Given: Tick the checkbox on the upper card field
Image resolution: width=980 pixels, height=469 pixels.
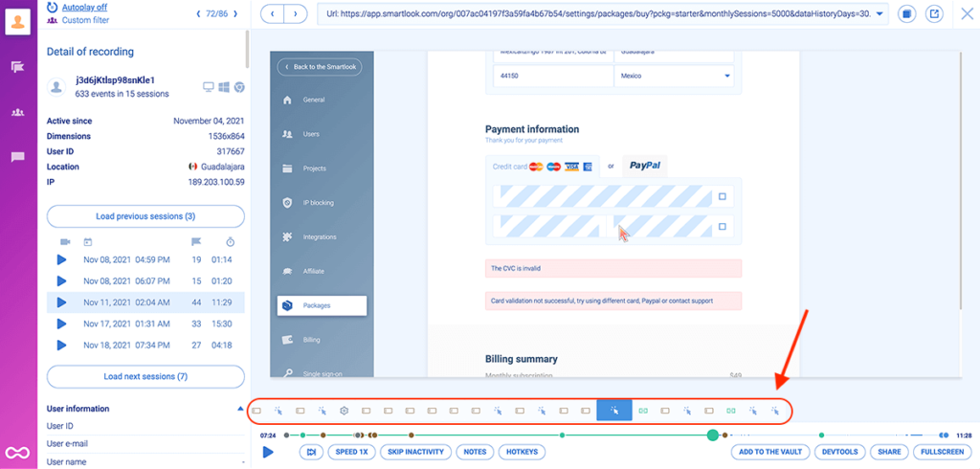Looking at the screenshot, I should [x=722, y=196].
